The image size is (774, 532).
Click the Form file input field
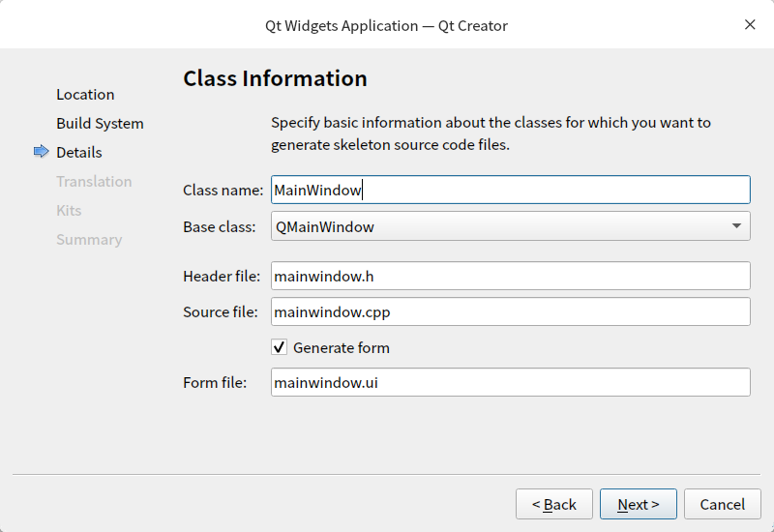[510, 382]
